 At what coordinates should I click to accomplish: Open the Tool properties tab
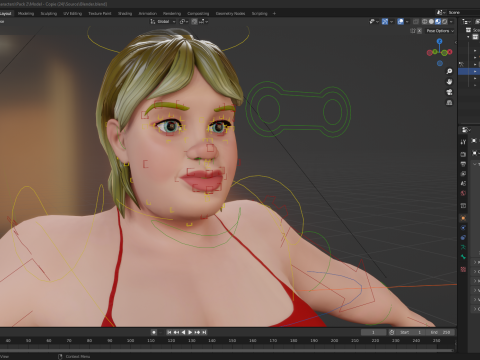point(463,142)
